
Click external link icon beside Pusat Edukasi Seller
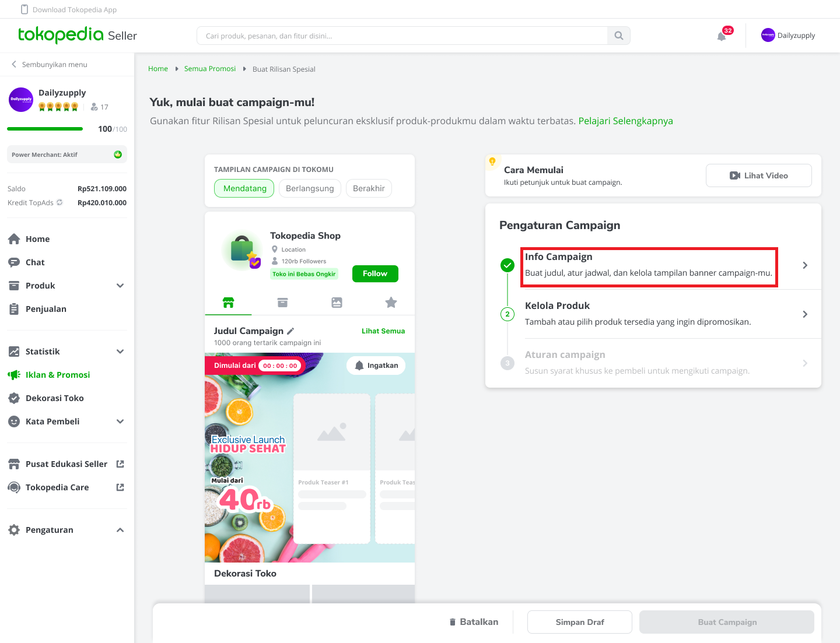[120, 464]
